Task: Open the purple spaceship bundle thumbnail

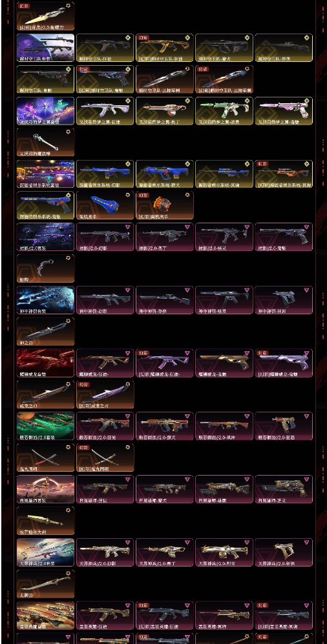Action: click(x=46, y=48)
